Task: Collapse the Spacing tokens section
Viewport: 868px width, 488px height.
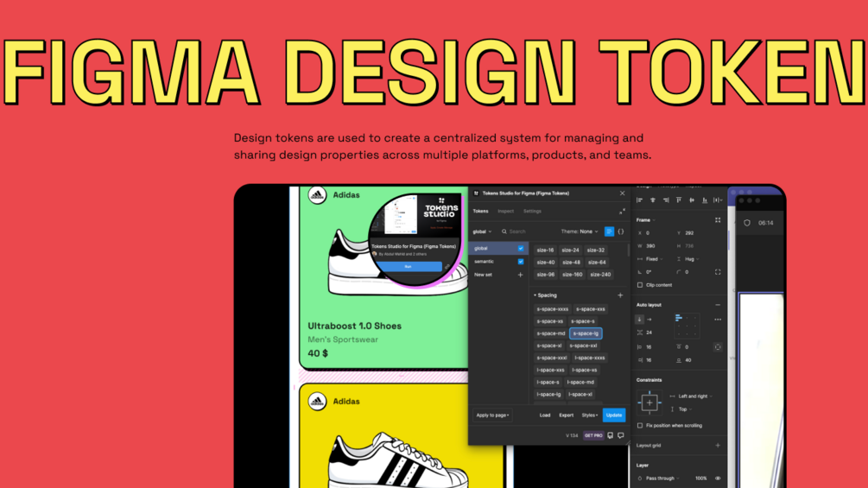Action: click(546, 295)
